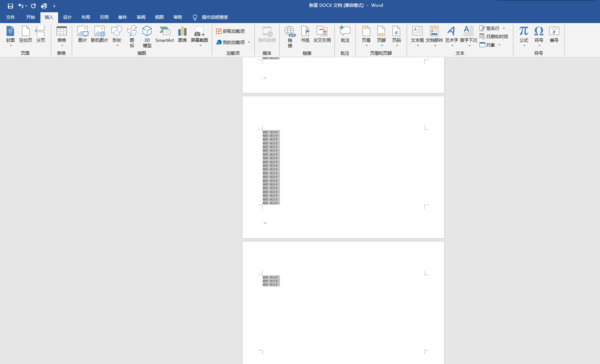Insert a cross-reference
The height and width of the screenshot is (364, 600).
(322, 34)
